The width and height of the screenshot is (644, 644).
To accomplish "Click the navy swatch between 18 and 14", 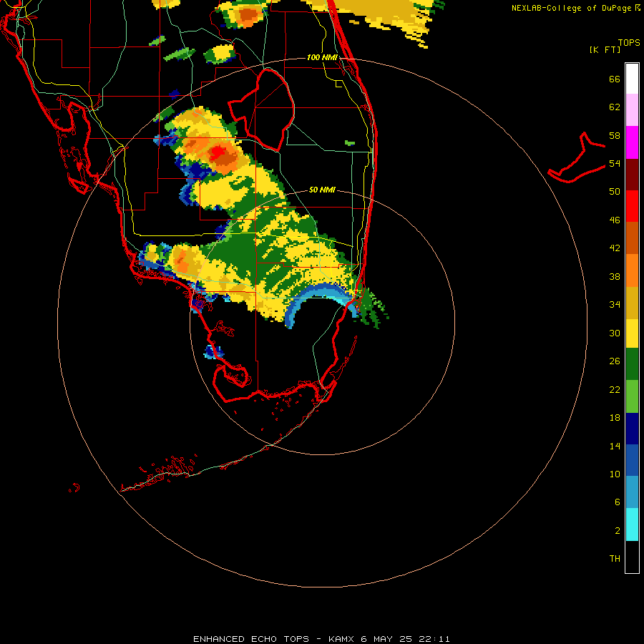I will tap(632, 429).
